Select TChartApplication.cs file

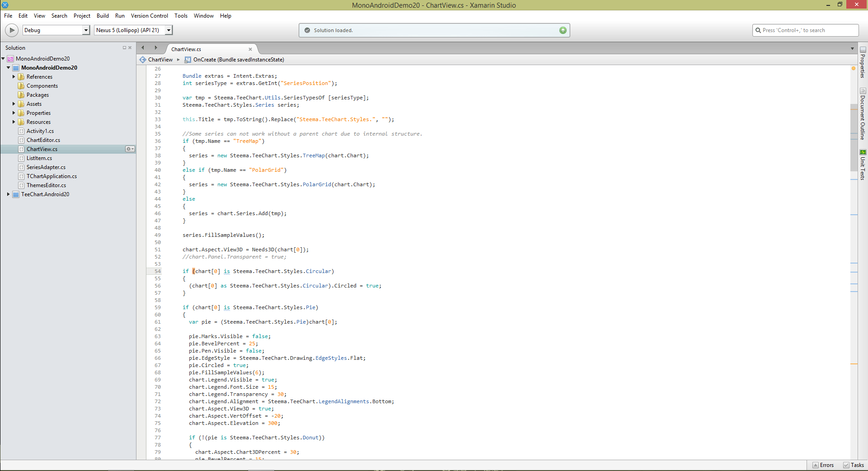coord(52,176)
